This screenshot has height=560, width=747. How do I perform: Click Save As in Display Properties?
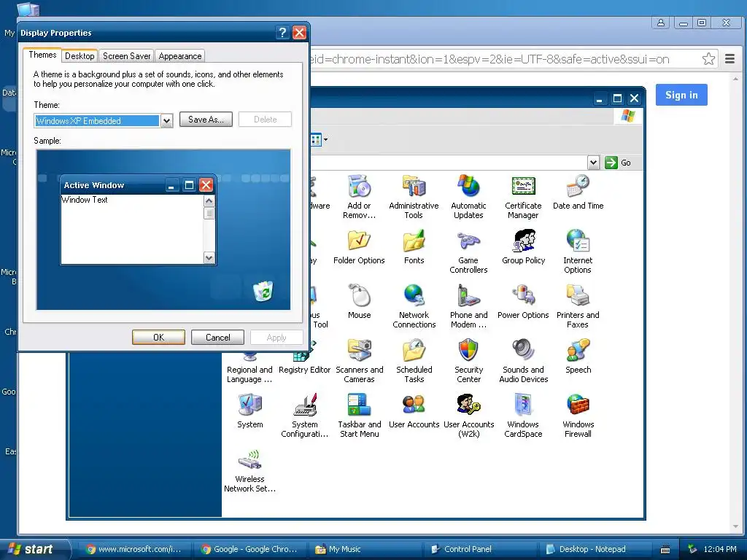tap(206, 120)
